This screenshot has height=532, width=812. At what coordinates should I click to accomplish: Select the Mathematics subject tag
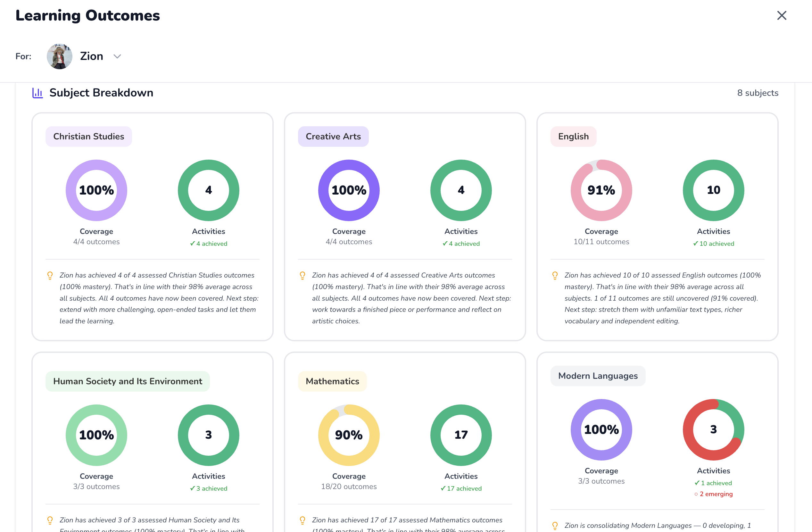[x=332, y=381]
